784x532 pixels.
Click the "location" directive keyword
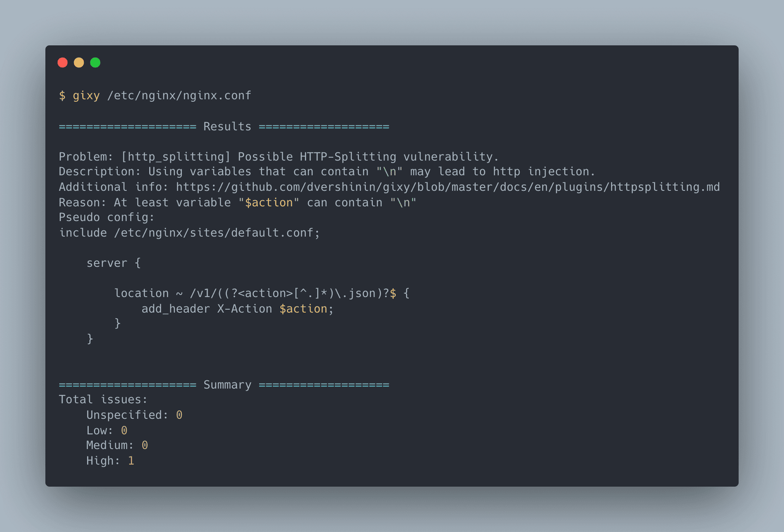(142, 294)
